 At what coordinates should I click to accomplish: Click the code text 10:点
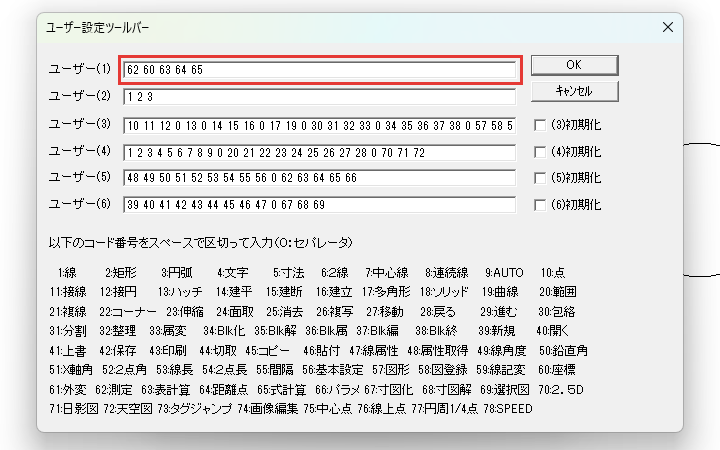click(x=553, y=273)
